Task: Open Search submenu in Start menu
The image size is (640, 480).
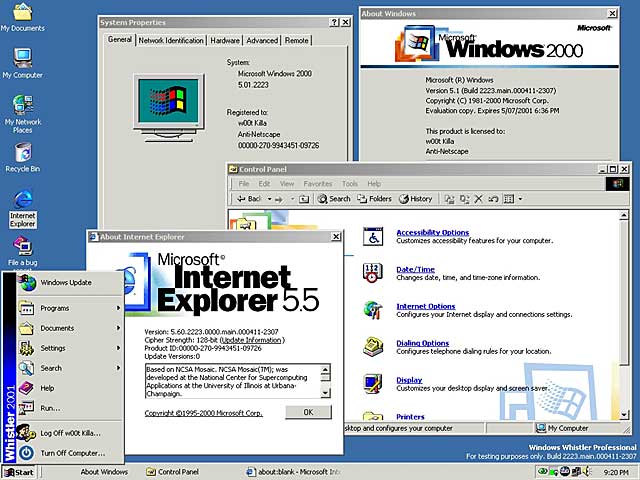Action: 70,368
